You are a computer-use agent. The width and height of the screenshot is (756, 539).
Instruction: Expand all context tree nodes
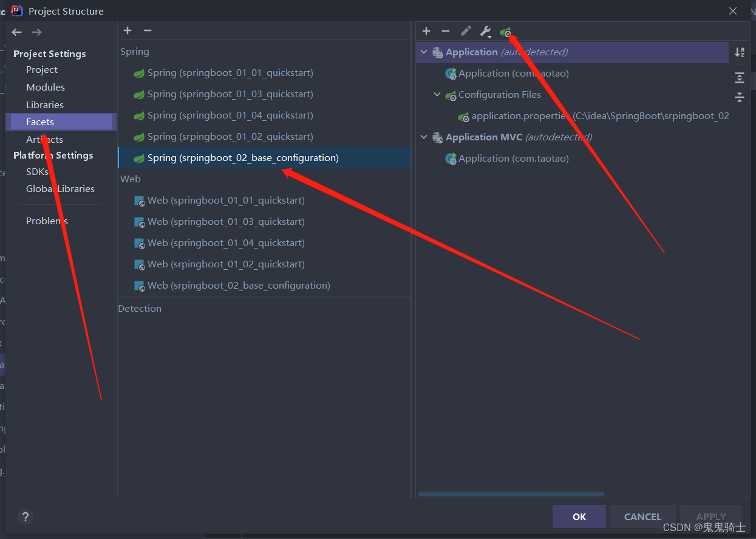point(740,78)
